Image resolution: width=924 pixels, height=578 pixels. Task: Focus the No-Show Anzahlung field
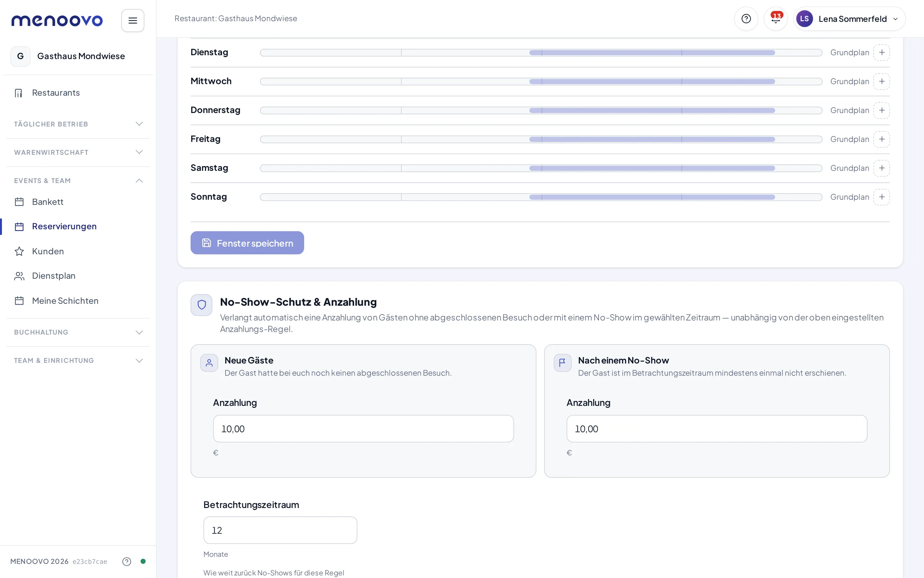click(x=717, y=429)
